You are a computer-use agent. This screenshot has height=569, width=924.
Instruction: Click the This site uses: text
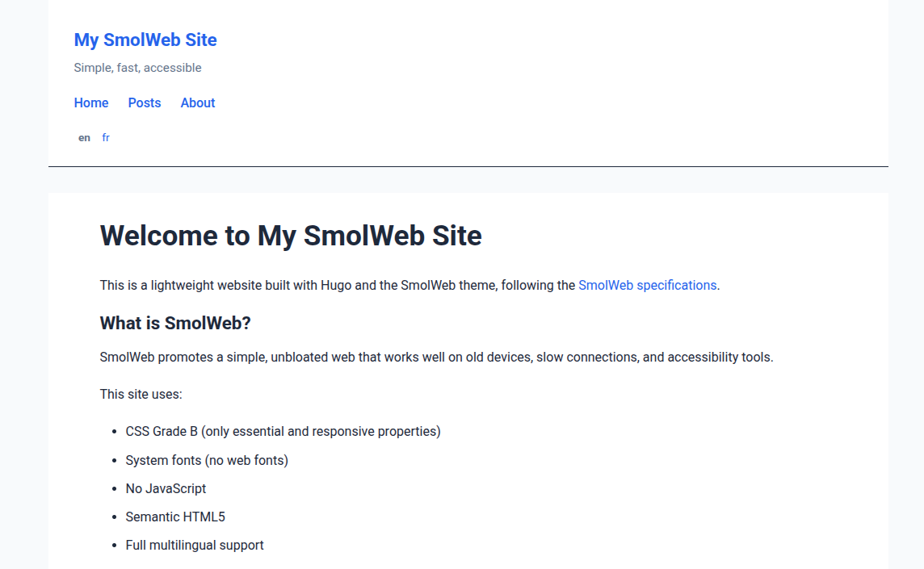tap(141, 394)
